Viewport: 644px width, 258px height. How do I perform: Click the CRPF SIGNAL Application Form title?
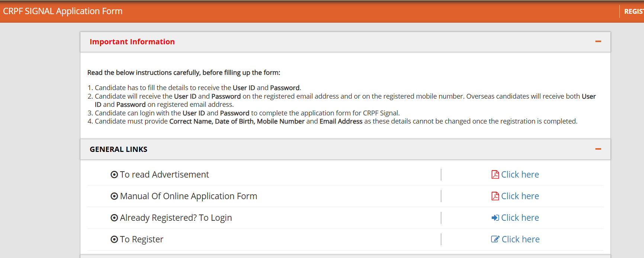click(x=63, y=11)
